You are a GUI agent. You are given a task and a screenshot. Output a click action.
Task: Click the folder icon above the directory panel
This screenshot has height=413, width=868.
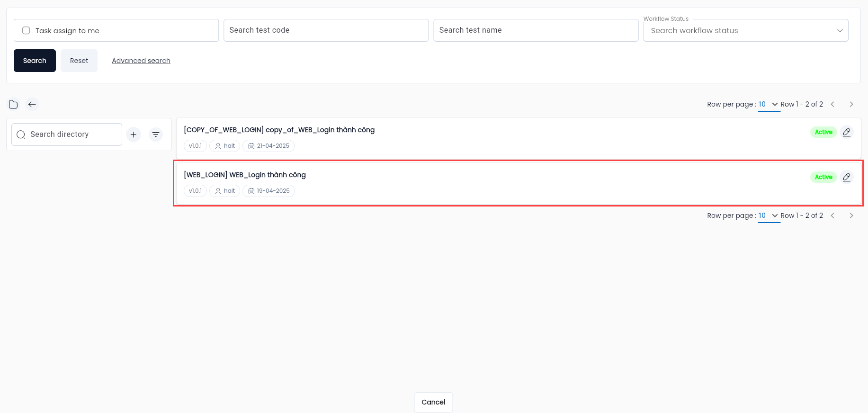click(x=13, y=104)
